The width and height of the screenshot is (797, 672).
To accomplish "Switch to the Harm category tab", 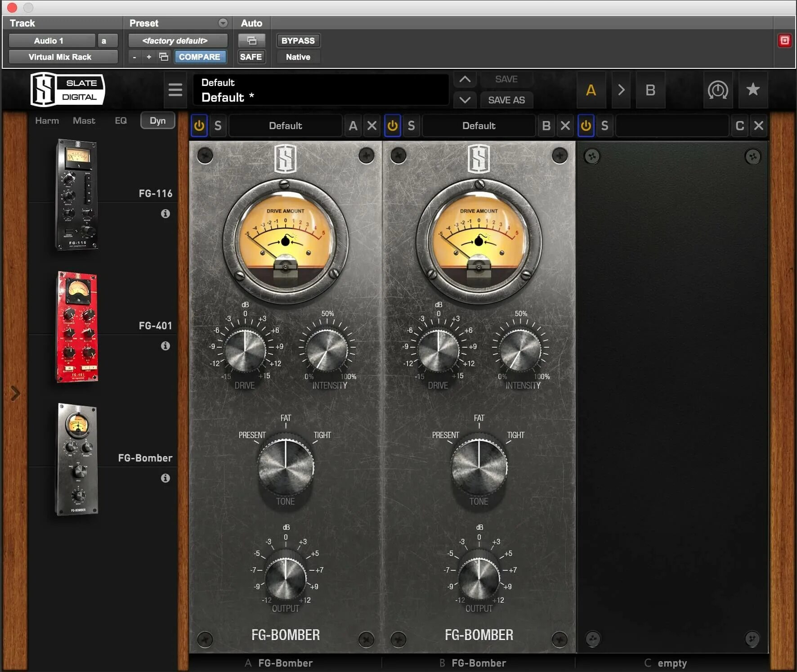I will [47, 121].
